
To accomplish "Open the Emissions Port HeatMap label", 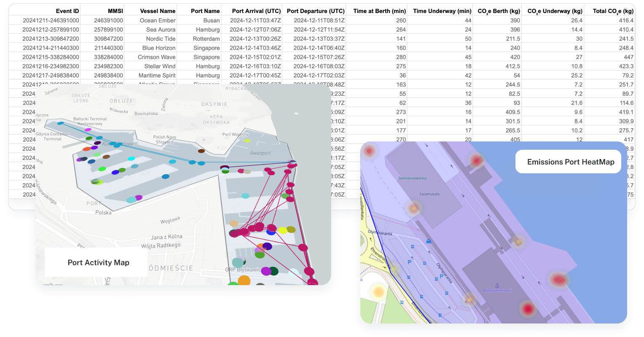I will coord(570,162).
